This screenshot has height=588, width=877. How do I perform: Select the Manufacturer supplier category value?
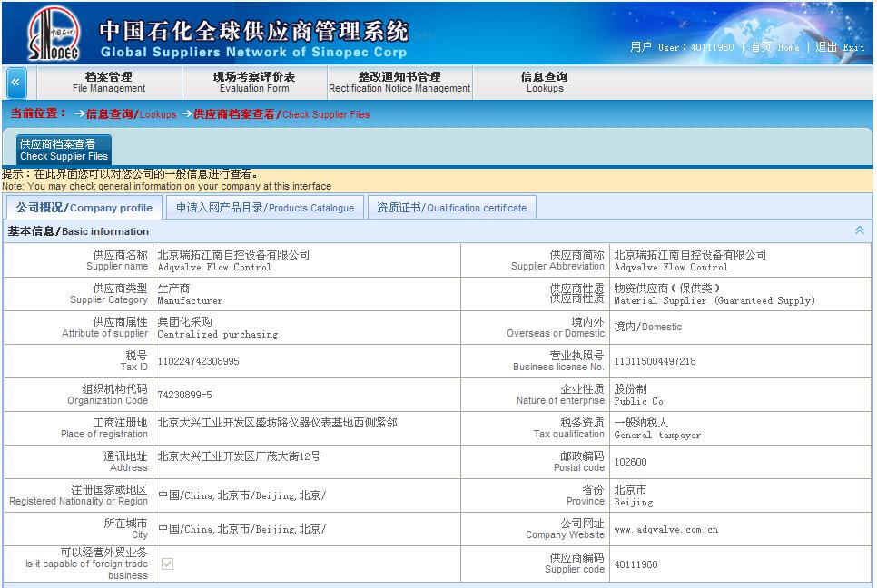pos(190,294)
